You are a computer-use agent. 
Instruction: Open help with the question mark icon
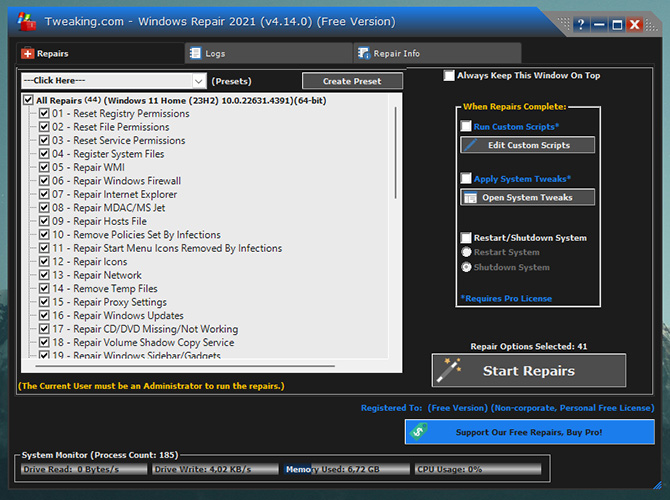coord(581,25)
